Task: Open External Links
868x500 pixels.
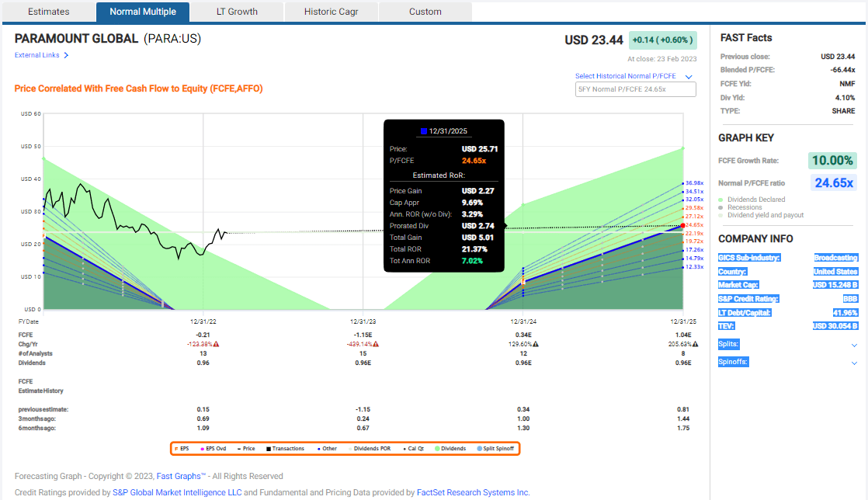Action: point(36,55)
